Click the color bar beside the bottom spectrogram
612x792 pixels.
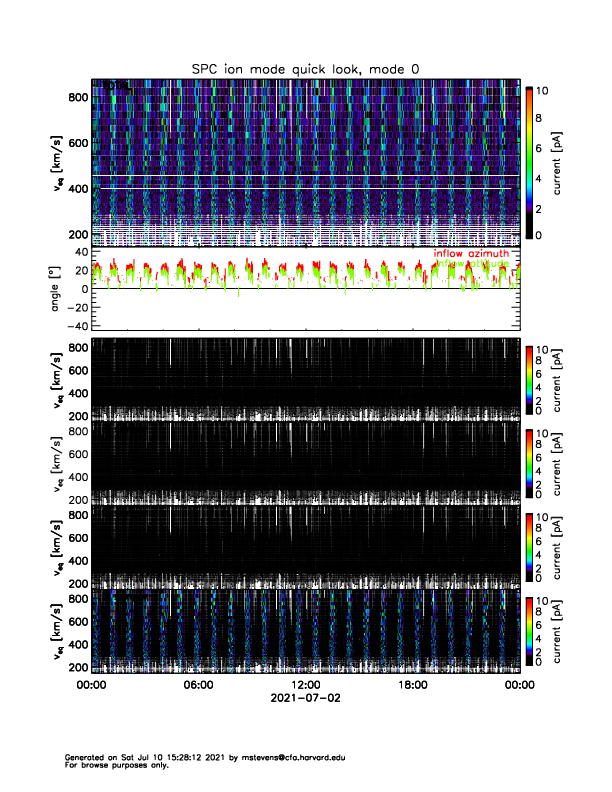[529, 630]
